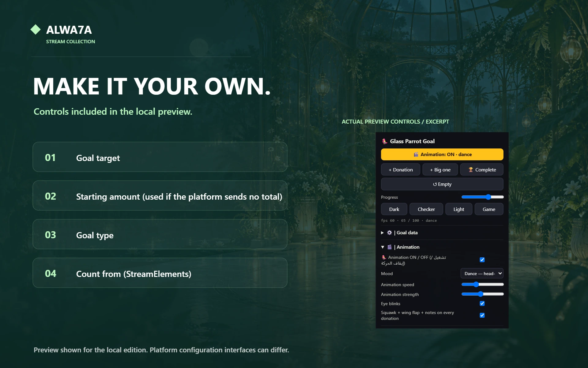Click the STREAM COLLECTION subtitle text
Viewport: 588px width, 368px height.
tap(70, 42)
